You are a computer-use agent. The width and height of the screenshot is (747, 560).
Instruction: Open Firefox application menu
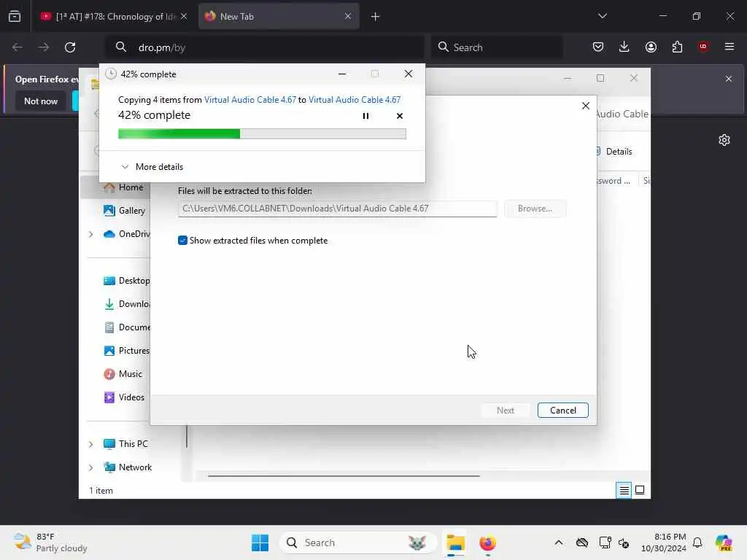tap(729, 47)
